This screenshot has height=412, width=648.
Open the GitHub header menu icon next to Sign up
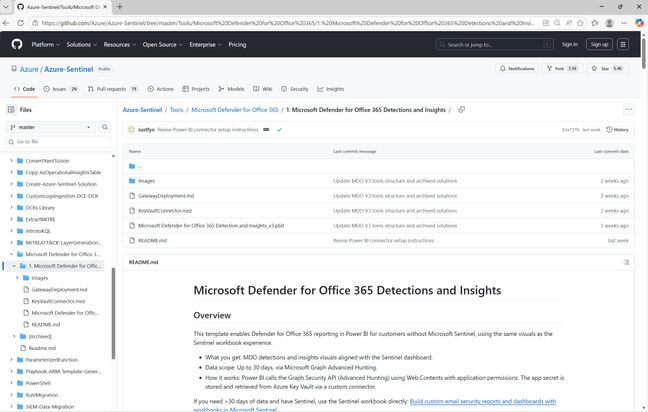pyautogui.click(x=623, y=44)
